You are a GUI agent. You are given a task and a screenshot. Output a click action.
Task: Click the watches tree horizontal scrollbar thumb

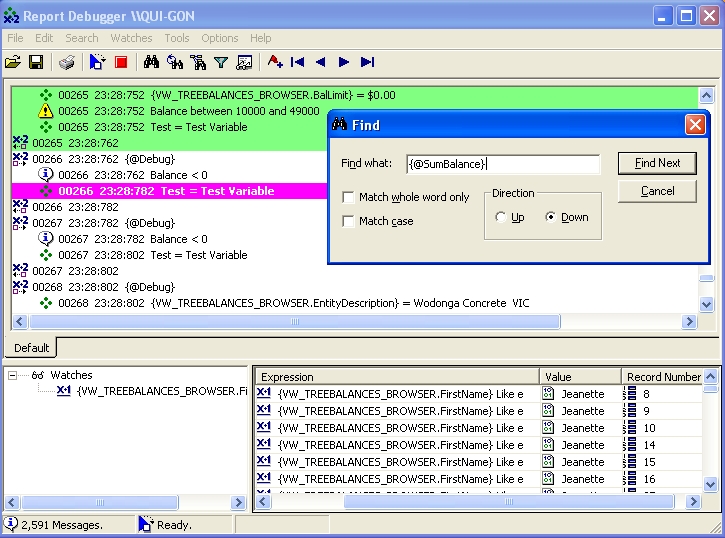tap(100, 502)
